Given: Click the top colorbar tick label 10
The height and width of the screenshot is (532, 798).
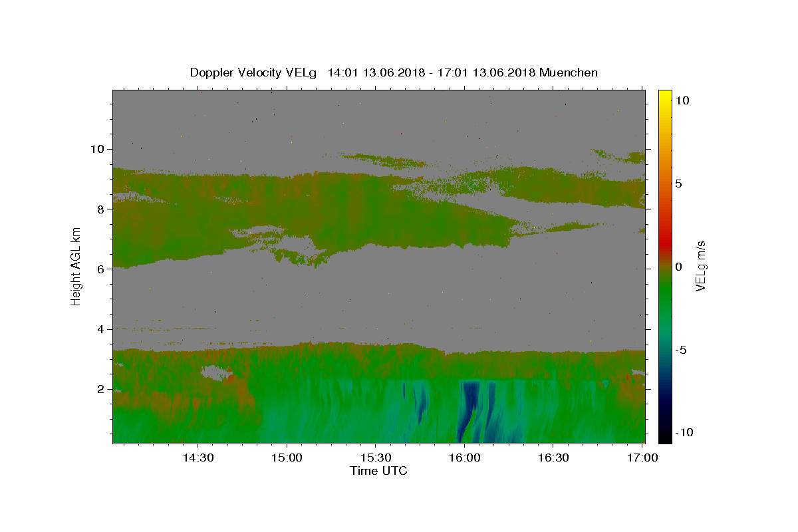Looking at the screenshot, I should coord(681,100).
